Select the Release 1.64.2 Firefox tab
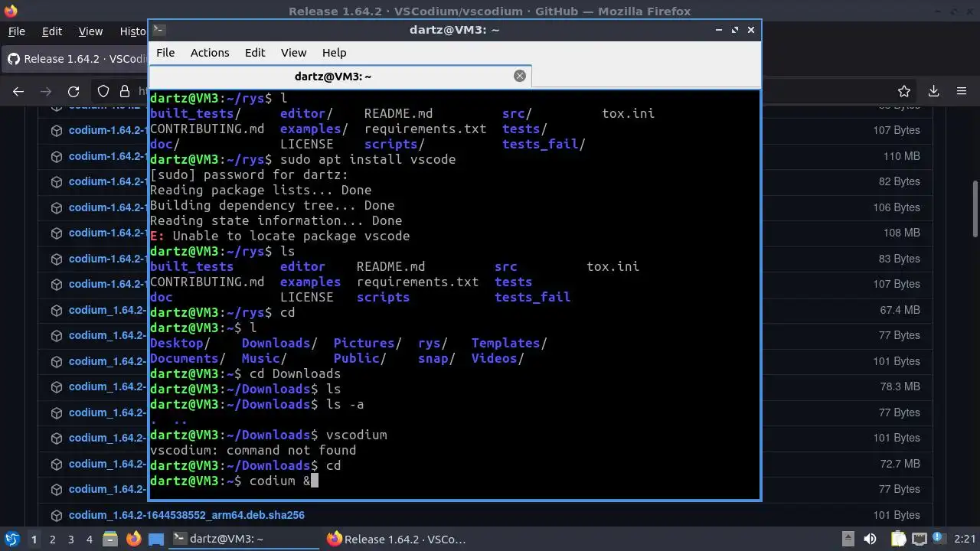 point(75,59)
